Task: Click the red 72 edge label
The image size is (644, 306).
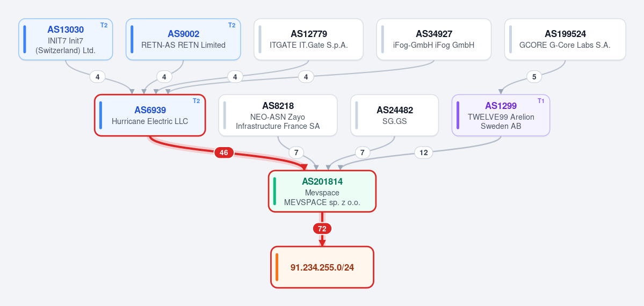Action: [322, 229]
